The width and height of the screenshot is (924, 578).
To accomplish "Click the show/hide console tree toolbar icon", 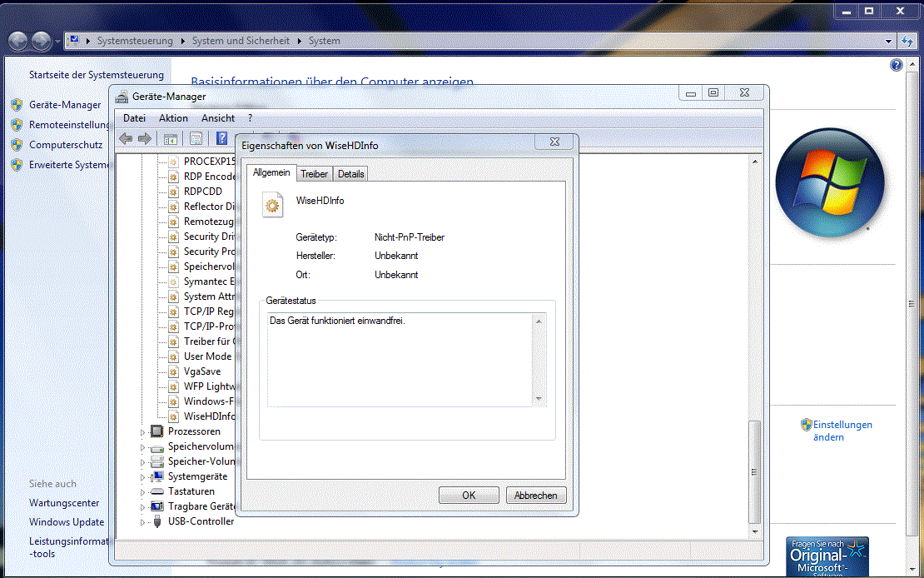I will pyautogui.click(x=170, y=138).
